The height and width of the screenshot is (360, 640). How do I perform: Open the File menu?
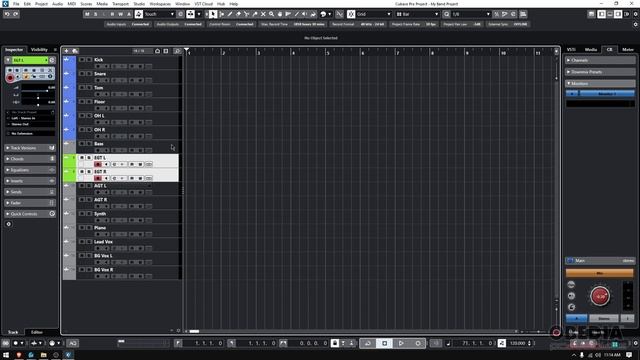coord(16,4)
